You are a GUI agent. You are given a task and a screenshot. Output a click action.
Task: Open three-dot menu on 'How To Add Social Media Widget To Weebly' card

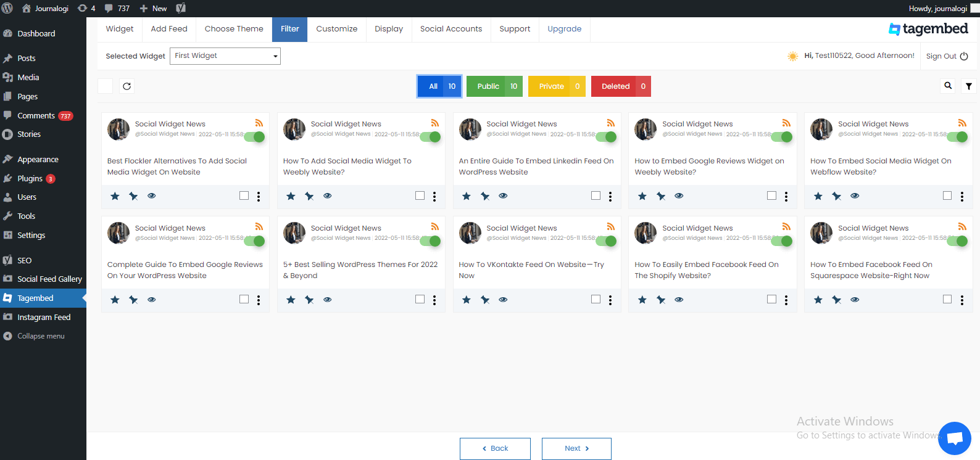pyautogui.click(x=434, y=196)
